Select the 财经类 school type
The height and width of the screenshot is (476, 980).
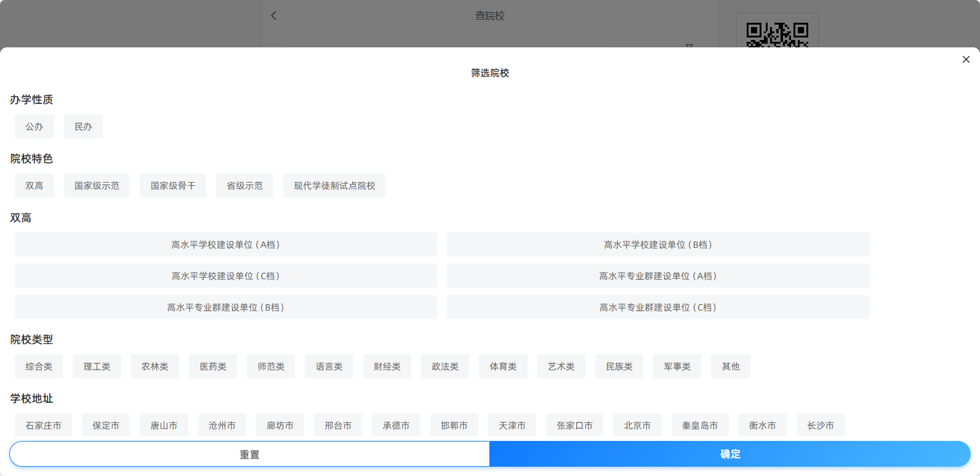(x=387, y=367)
